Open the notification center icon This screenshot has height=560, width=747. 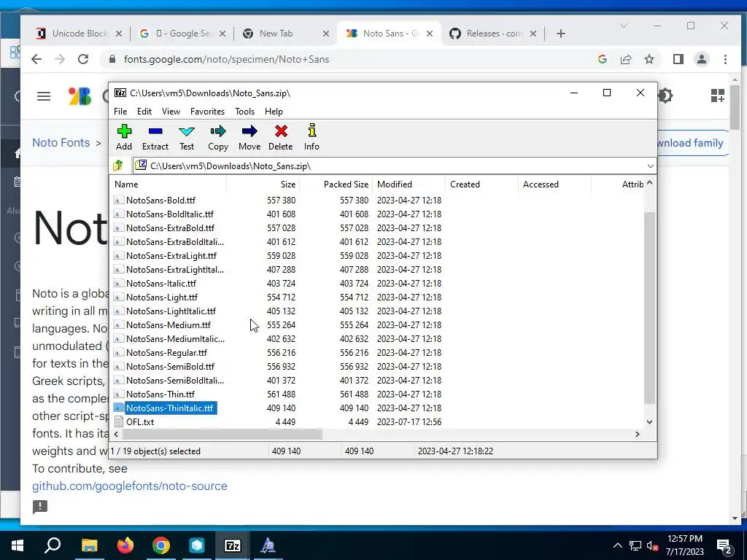click(x=724, y=545)
